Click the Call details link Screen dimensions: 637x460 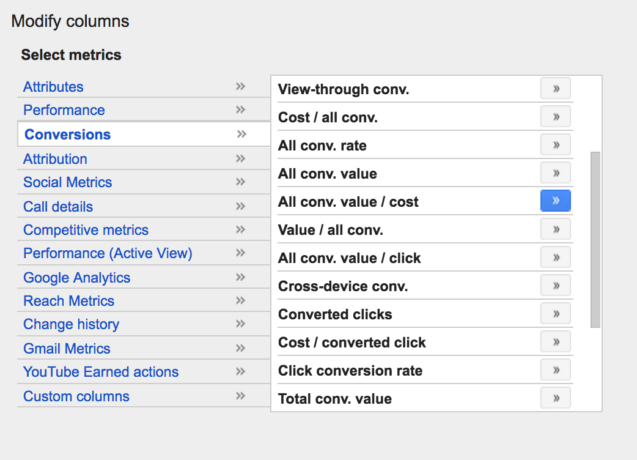point(58,206)
